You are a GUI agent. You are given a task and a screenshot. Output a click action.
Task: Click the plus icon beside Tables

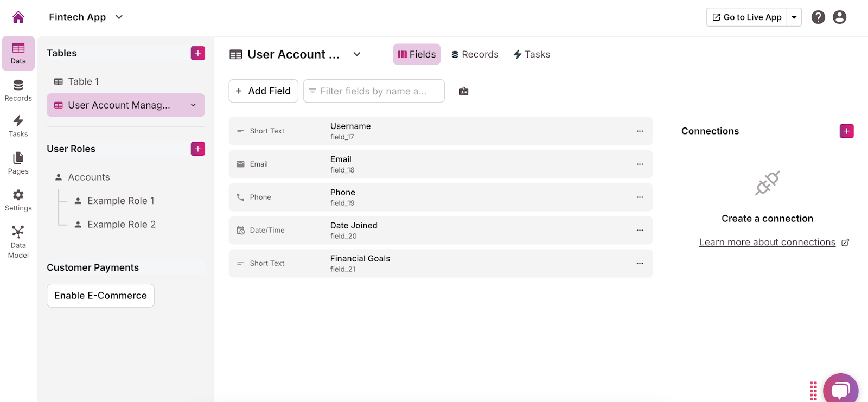point(197,53)
